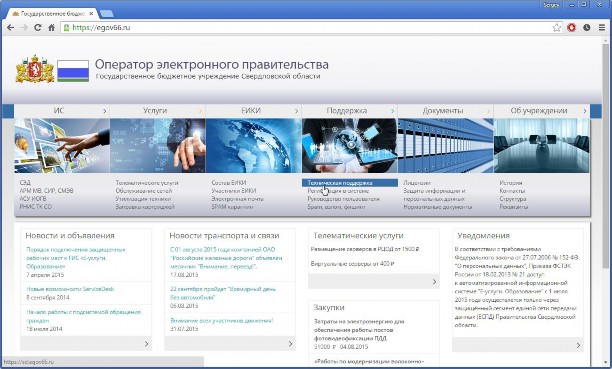This screenshot has height=369, width=612.
Task: Bookmark this page with the star icon
Action: click(557, 27)
